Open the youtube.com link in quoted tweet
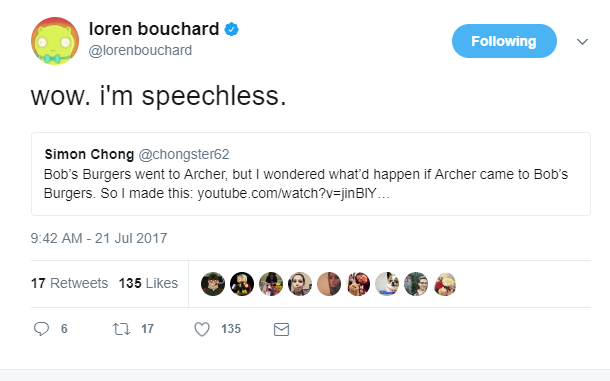This screenshot has width=610, height=381. [293, 193]
